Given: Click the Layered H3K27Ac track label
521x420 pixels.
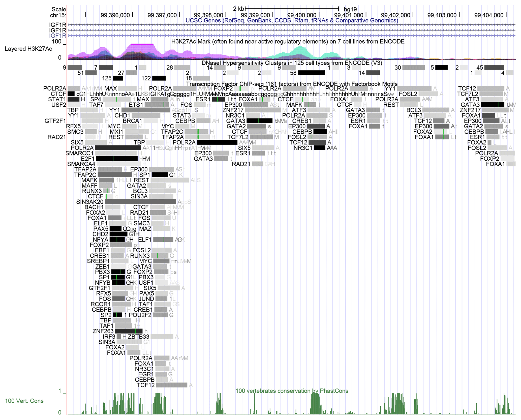Looking at the screenshot, I should 28,49.
